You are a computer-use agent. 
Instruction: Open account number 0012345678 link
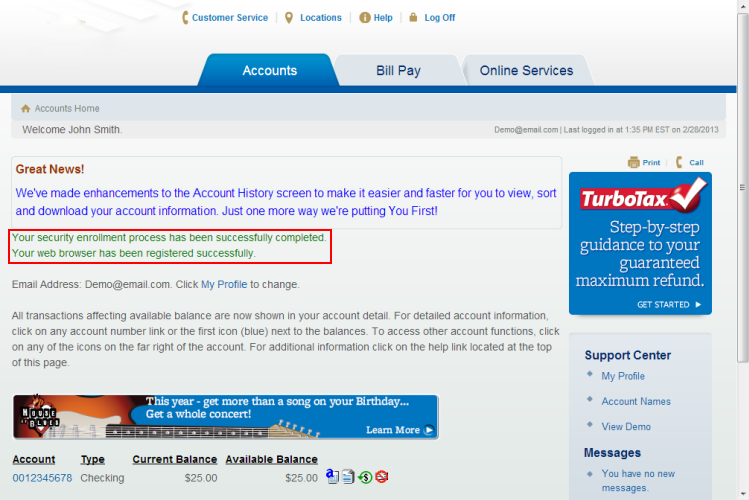(x=42, y=478)
